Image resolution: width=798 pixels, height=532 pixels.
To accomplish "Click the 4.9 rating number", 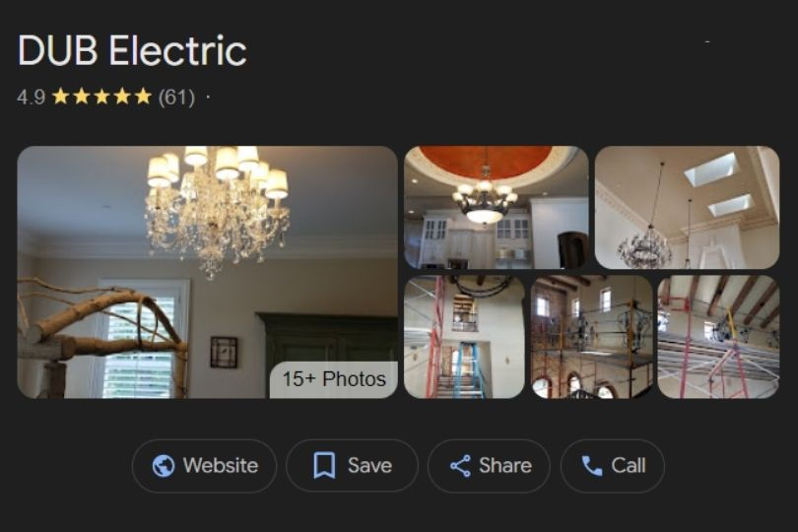I will (x=32, y=97).
